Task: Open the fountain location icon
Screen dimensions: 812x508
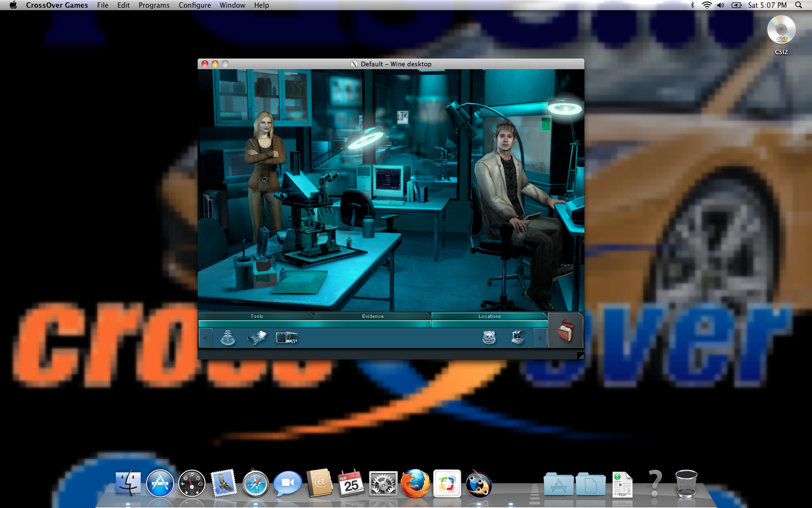Action: tap(228, 337)
